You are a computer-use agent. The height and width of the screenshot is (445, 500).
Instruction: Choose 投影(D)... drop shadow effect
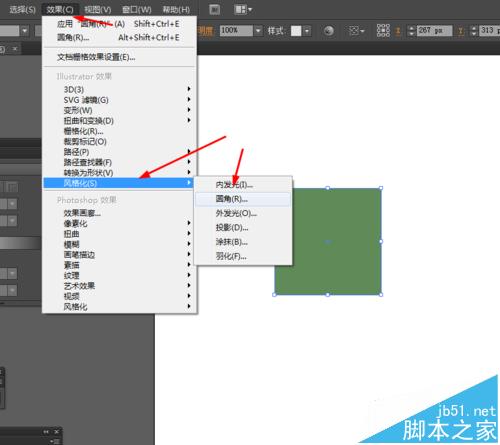243,228
